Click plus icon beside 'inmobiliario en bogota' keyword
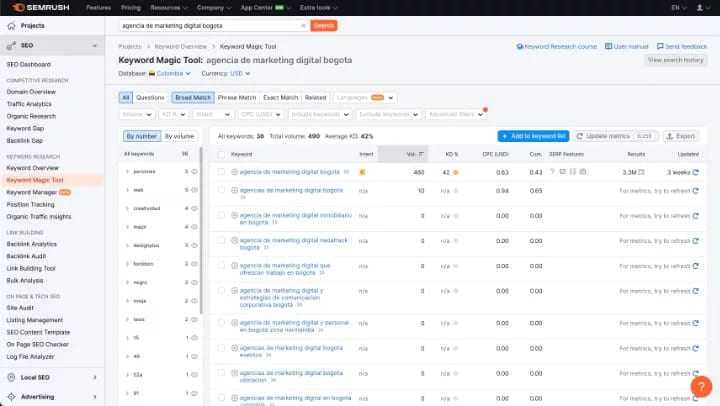This screenshot has width=720, height=406. tap(234, 215)
